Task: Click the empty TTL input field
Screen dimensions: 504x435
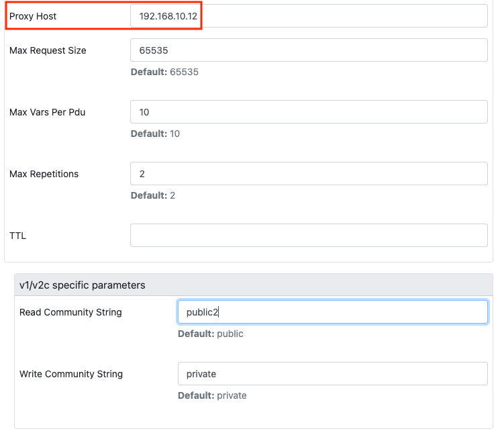Action: (x=309, y=236)
